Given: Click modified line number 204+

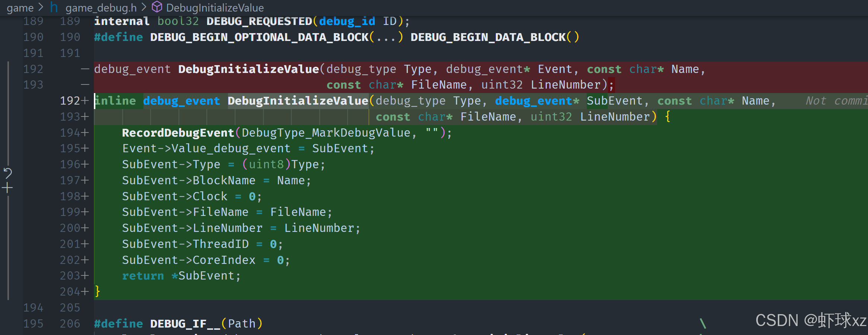Looking at the screenshot, I should tap(74, 292).
